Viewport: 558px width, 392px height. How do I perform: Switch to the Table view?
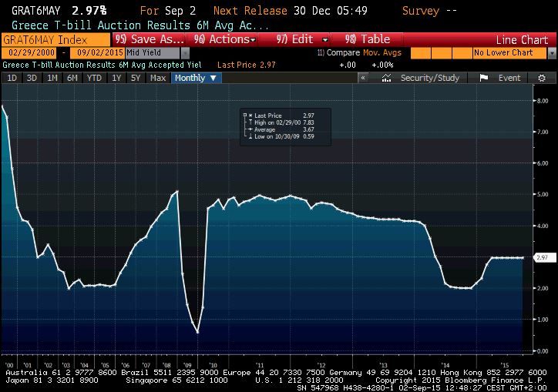pyautogui.click(x=368, y=39)
